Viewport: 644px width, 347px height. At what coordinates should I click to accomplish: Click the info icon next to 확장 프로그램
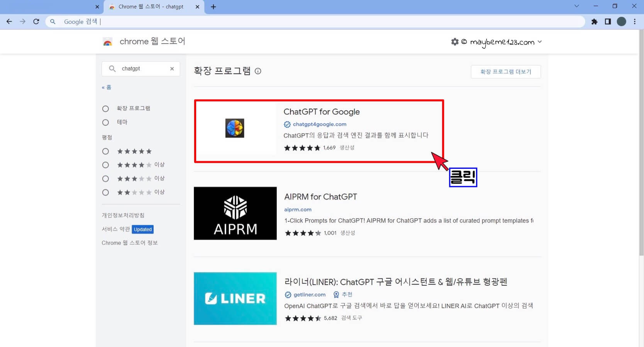pyautogui.click(x=258, y=71)
